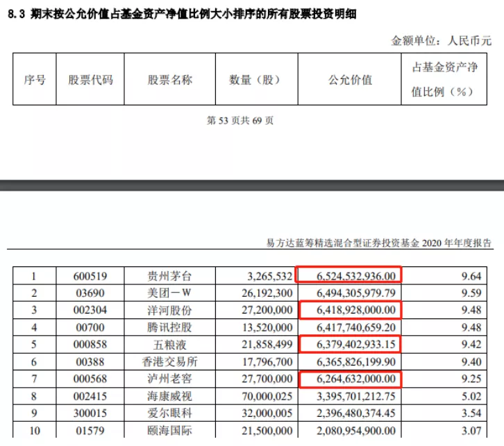Click stock code 002415
Image resolution: width=504 pixels, height=446 pixels.
(x=90, y=396)
